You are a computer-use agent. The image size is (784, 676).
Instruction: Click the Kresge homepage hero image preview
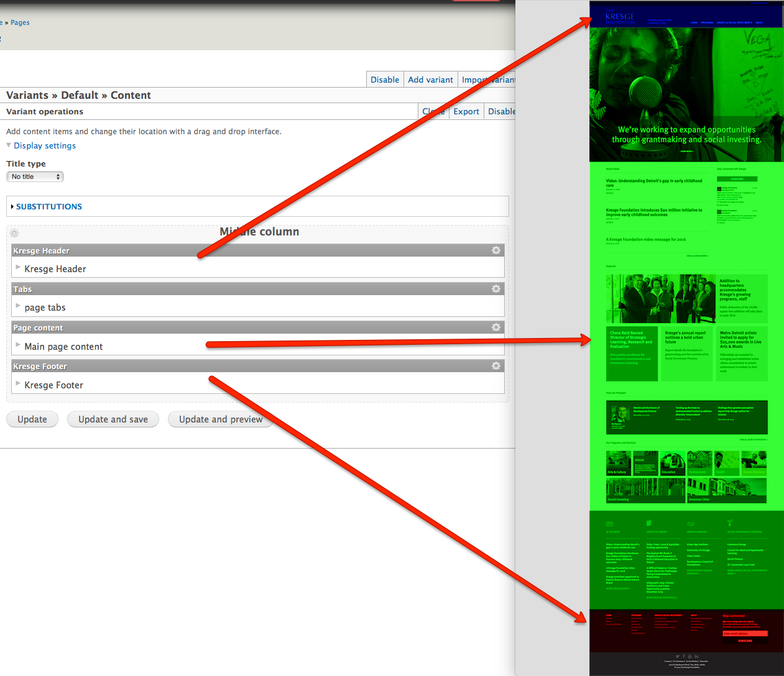tap(686, 93)
